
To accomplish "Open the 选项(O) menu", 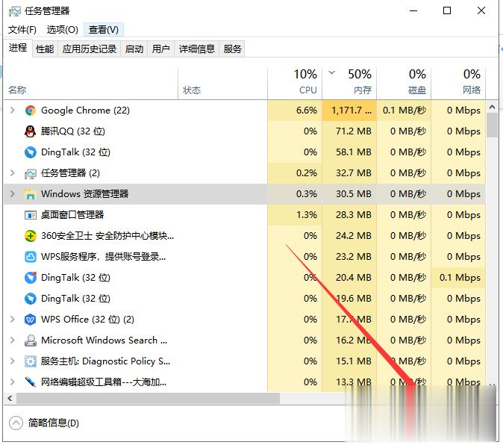I will coord(62,30).
